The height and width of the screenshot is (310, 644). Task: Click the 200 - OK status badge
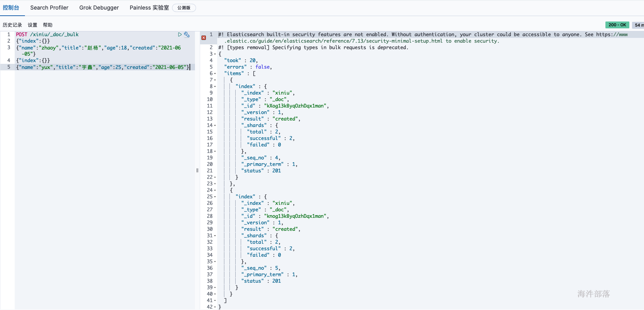click(x=617, y=25)
